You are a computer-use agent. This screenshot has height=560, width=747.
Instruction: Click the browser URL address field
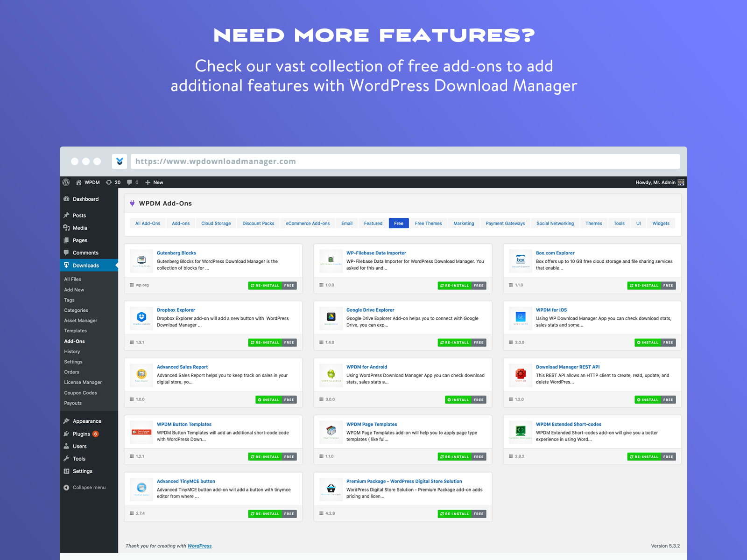tap(405, 161)
